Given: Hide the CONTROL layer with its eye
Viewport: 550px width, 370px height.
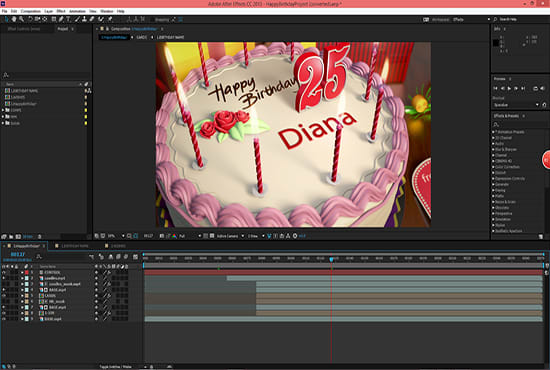Looking at the screenshot, I should [x=4, y=272].
